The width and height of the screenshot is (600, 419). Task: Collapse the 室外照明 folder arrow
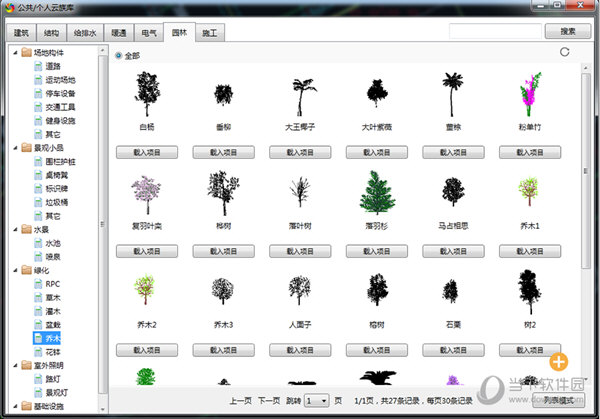(15, 365)
